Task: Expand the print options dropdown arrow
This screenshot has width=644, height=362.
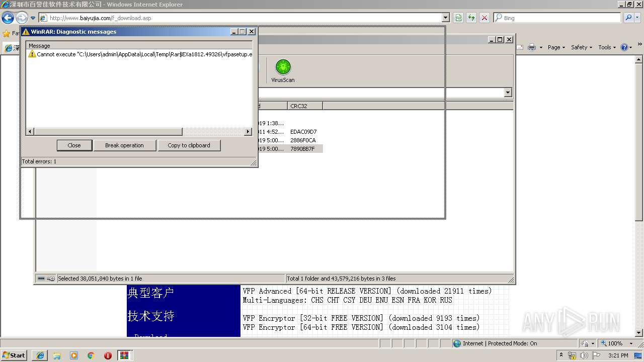Action: [x=541, y=47]
